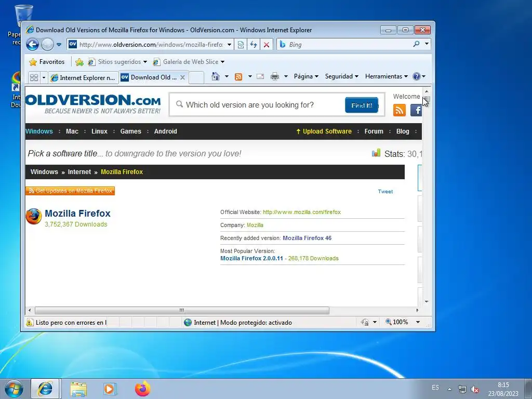Show Quick Tabs grid view

point(34,78)
